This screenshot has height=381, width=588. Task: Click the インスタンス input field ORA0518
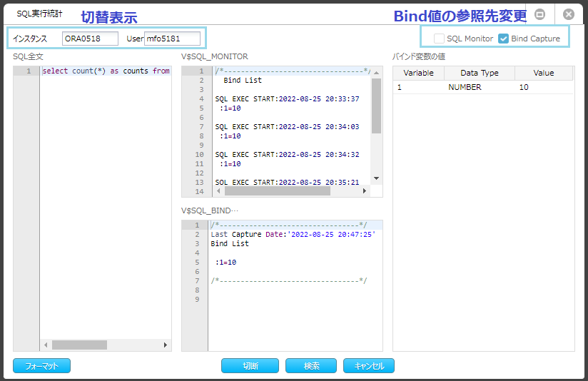pyautogui.click(x=90, y=39)
